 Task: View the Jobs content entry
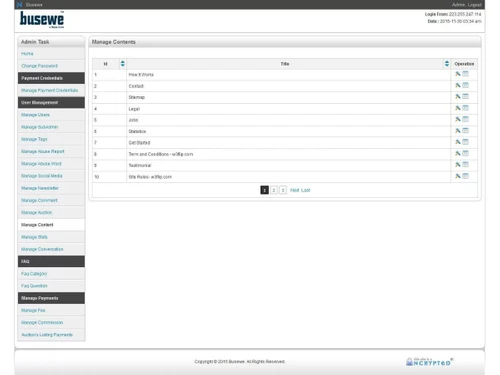coord(465,119)
